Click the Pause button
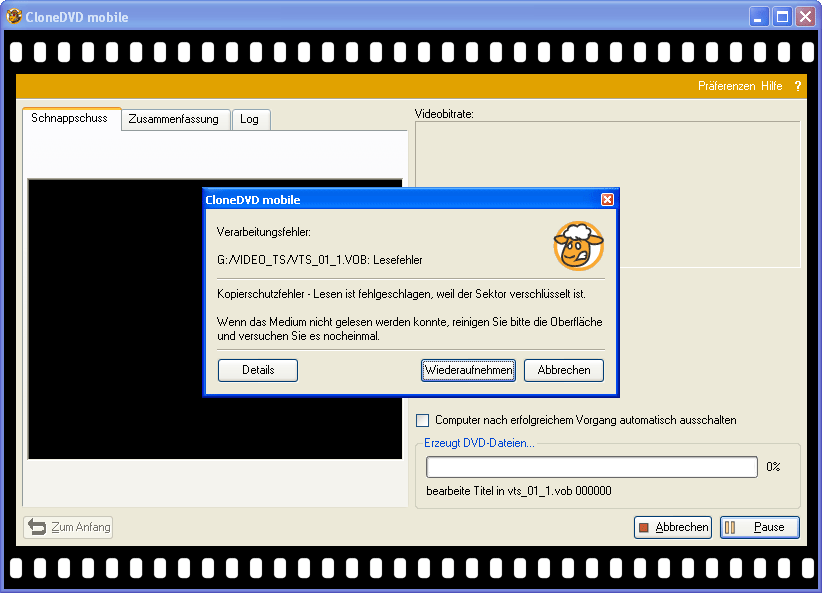822x593 pixels. point(760,527)
